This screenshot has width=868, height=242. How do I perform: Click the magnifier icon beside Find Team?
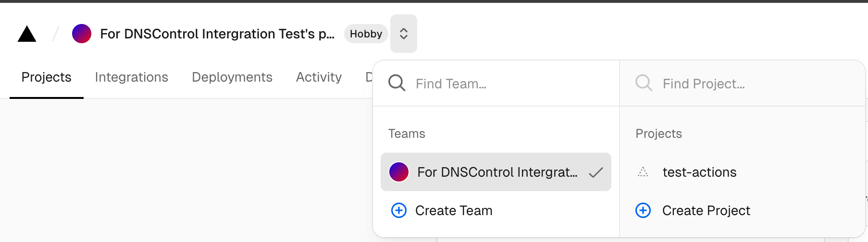click(x=397, y=83)
